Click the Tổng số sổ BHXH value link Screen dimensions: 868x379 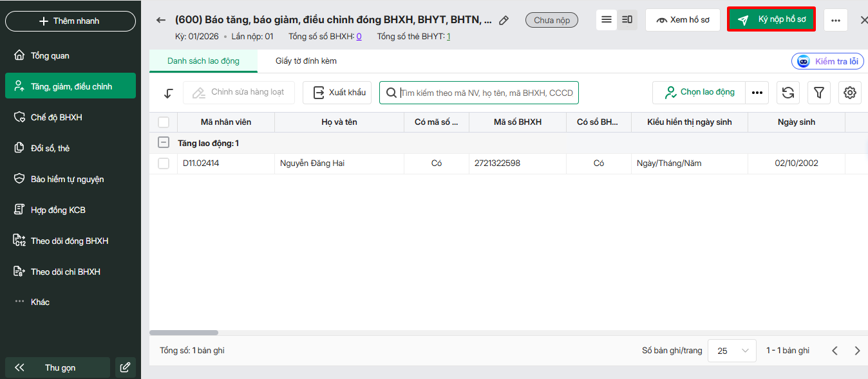click(359, 37)
